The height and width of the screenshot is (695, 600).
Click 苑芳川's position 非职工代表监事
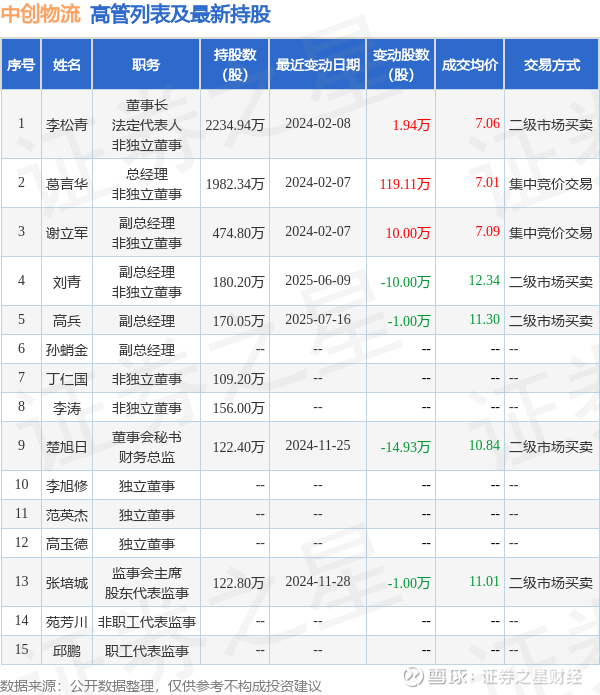[146, 622]
